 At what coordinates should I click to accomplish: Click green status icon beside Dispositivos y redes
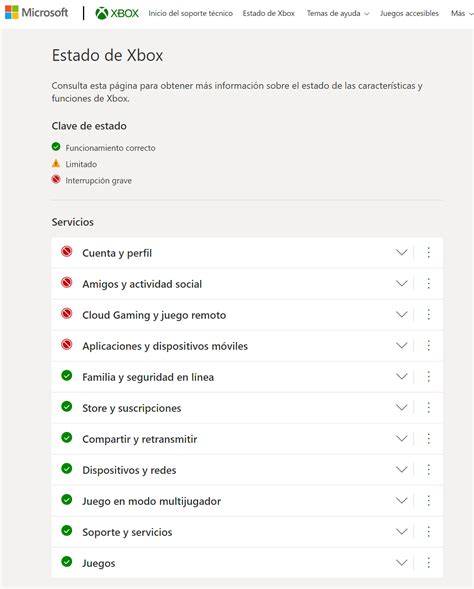[67, 469]
